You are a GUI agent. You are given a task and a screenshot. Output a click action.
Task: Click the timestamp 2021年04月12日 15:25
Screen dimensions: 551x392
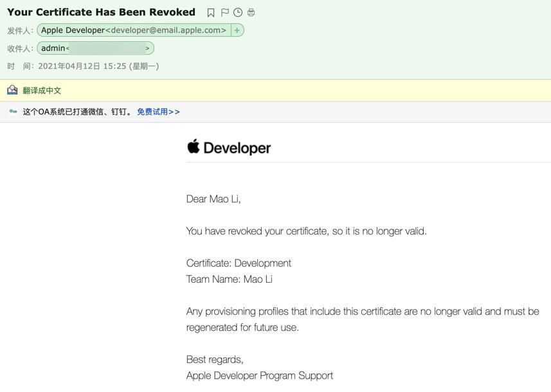[x=82, y=66]
